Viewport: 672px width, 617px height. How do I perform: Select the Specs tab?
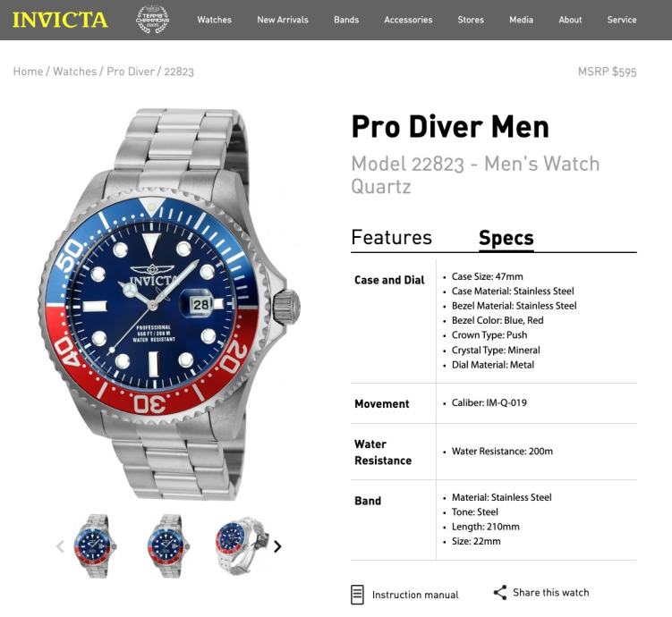[x=506, y=238]
